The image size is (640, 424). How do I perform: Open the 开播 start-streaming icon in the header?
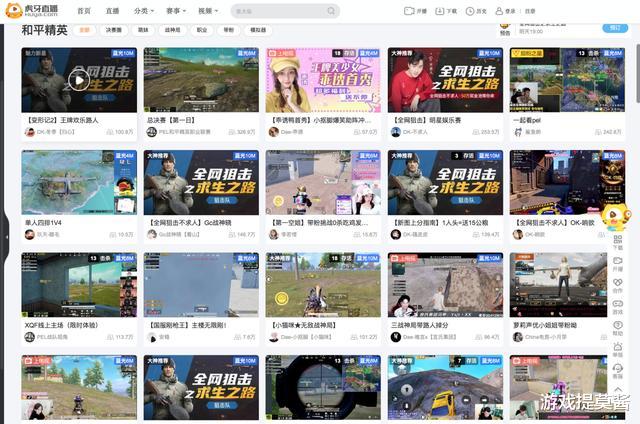[409, 11]
